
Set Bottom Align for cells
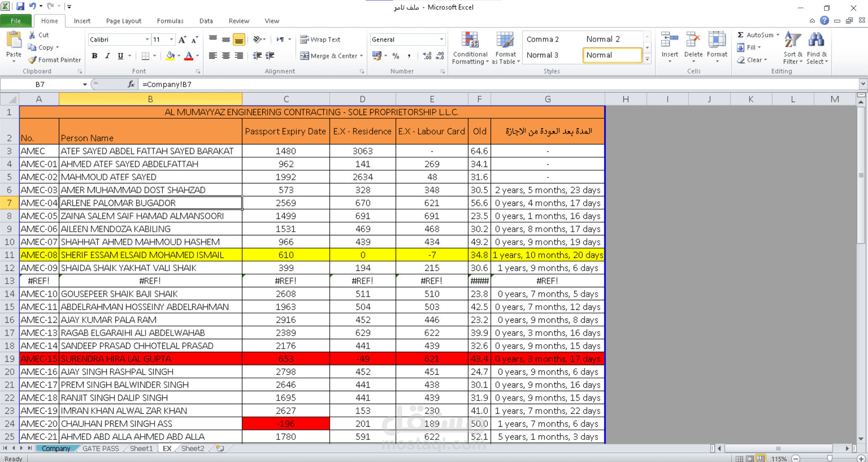click(x=239, y=39)
